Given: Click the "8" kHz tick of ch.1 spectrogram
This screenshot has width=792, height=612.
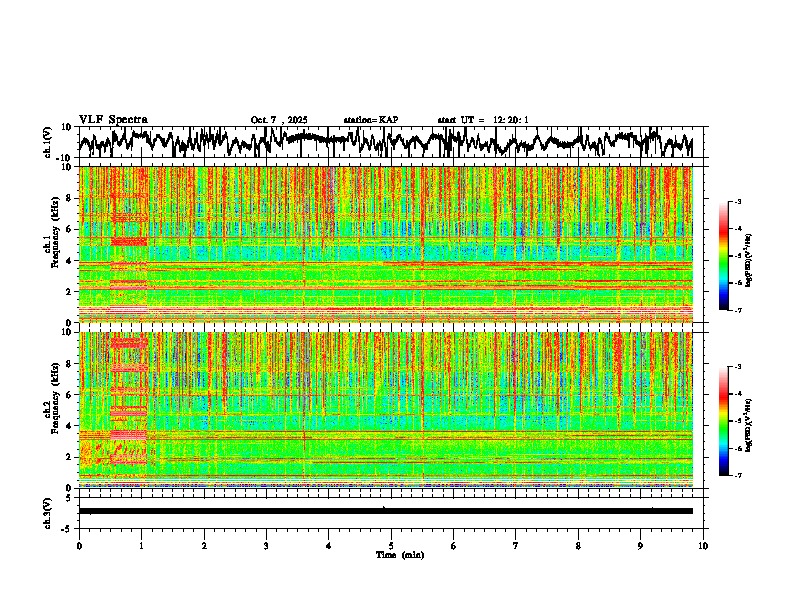Looking at the screenshot, I should (71, 198).
